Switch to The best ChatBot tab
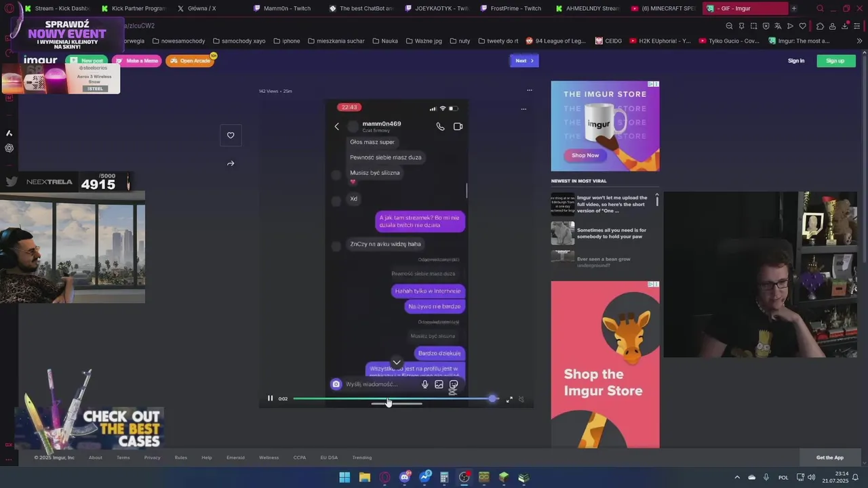Image resolution: width=868 pixels, height=488 pixels. [361, 9]
